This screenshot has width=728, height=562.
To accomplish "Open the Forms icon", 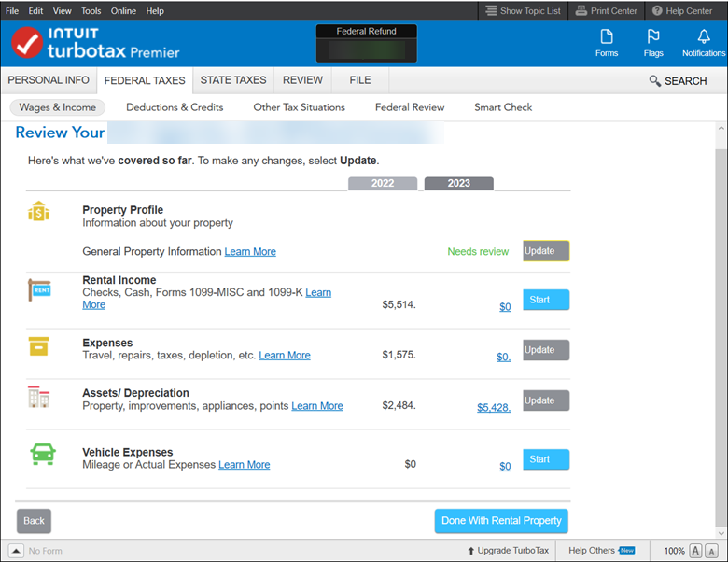I will pos(607,43).
